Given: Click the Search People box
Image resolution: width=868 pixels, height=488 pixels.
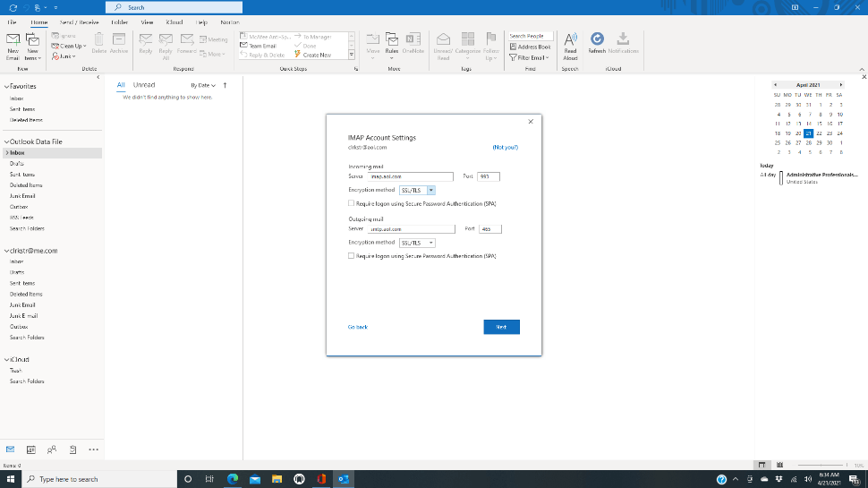Looking at the screenshot, I should tap(531, 36).
